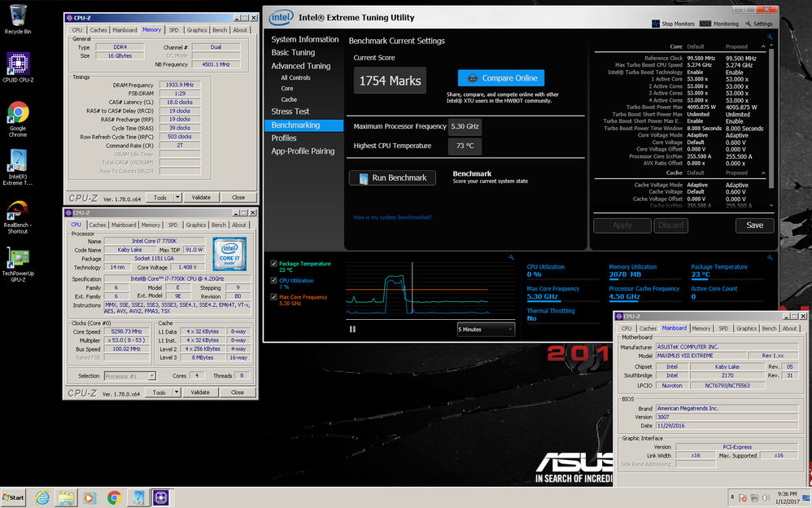
Task: Open Chrome from the taskbar
Action: 114,498
